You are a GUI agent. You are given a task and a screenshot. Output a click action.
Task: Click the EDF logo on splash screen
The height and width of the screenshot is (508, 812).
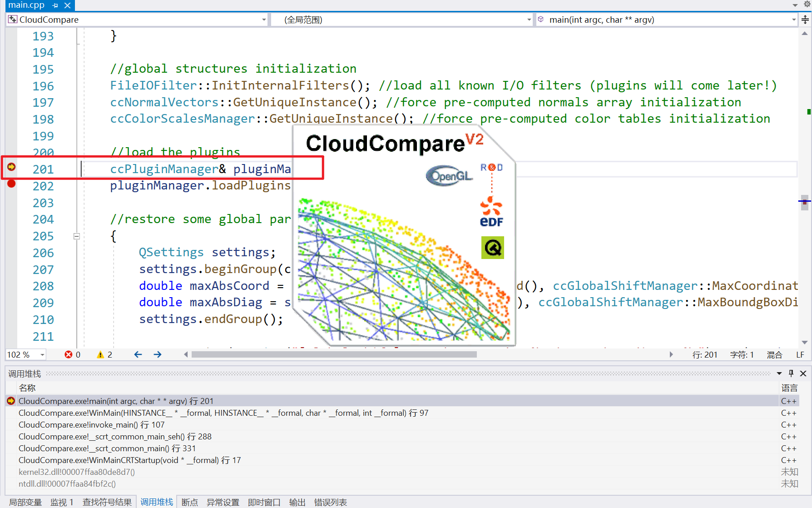pyautogui.click(x=492, y=212)
